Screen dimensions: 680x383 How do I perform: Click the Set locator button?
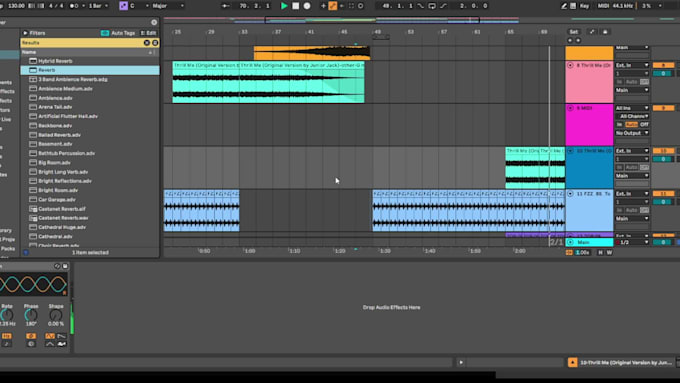tap(573, 32)
